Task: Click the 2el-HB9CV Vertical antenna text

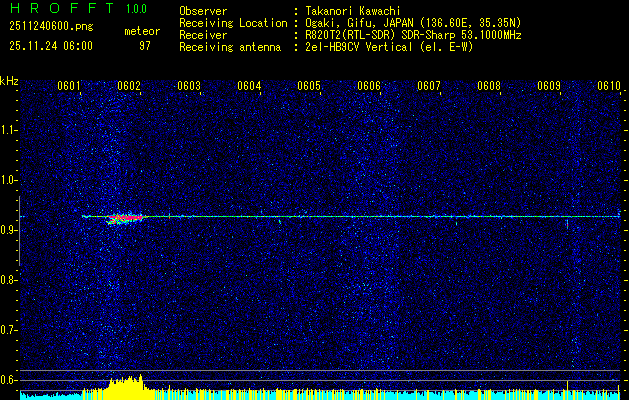Action: click(x=390, y=47)
